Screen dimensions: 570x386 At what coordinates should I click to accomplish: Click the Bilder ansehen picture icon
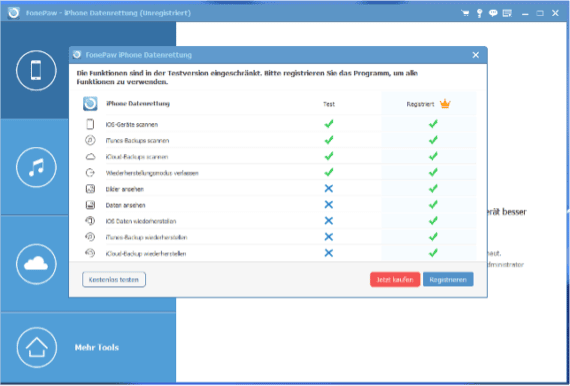90,189
